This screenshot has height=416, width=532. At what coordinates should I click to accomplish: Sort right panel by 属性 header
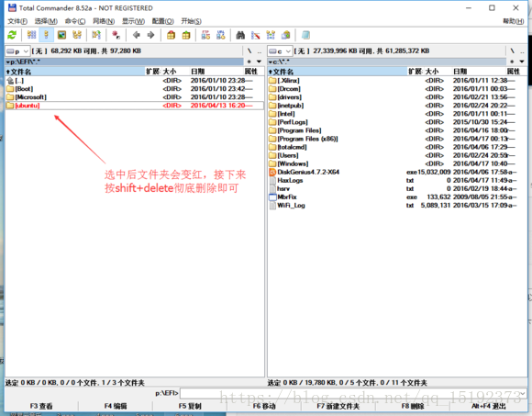515,72
